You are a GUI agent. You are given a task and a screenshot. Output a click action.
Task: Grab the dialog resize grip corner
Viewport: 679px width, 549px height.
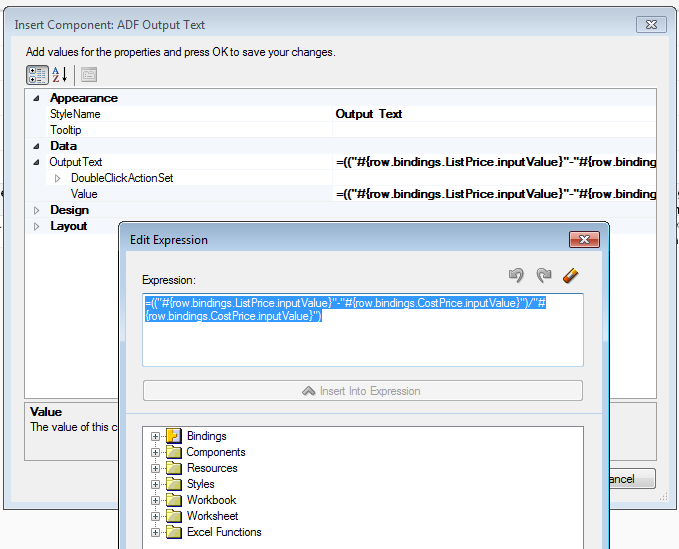(663, 497)
